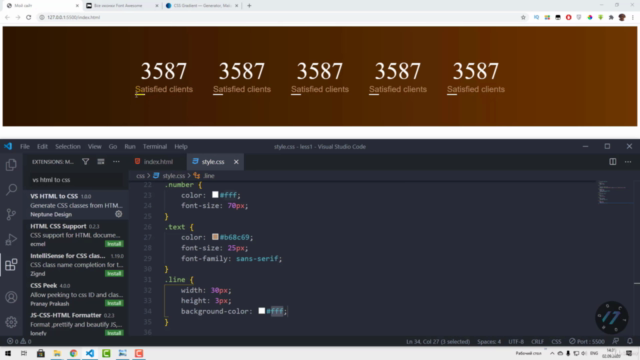Go back in the browser
Image resolution: width=640 pixels, height=360 pixels.
tap(7, 18)
